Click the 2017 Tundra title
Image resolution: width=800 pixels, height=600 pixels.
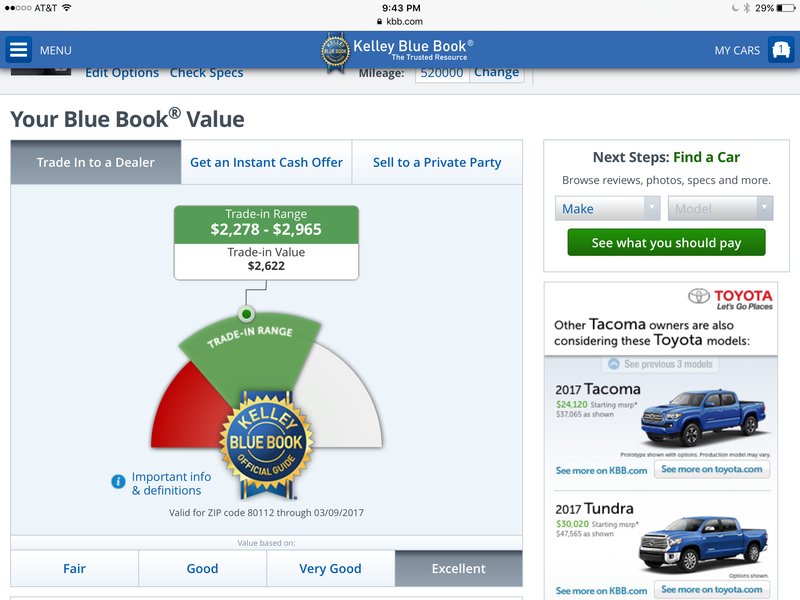coord(594,509)
